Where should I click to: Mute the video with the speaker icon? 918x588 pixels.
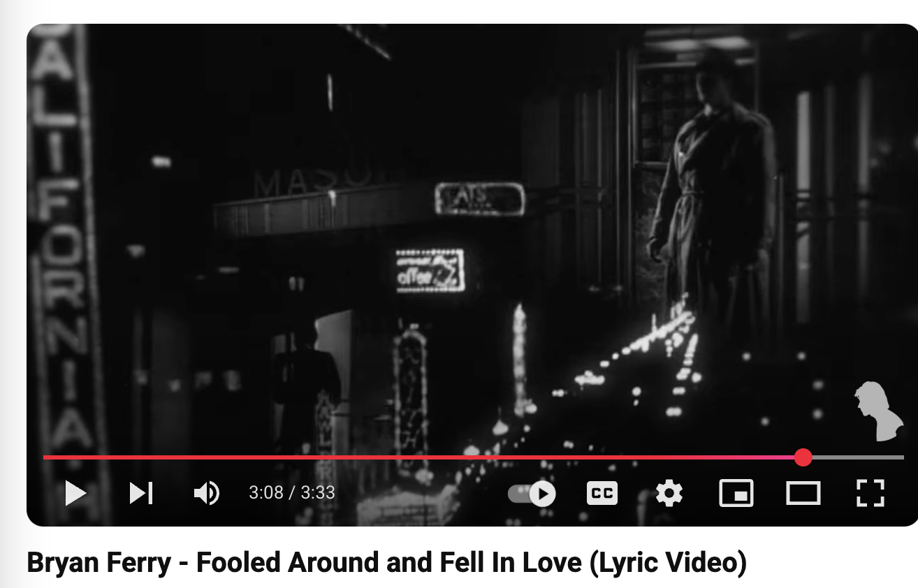(206, 493)
